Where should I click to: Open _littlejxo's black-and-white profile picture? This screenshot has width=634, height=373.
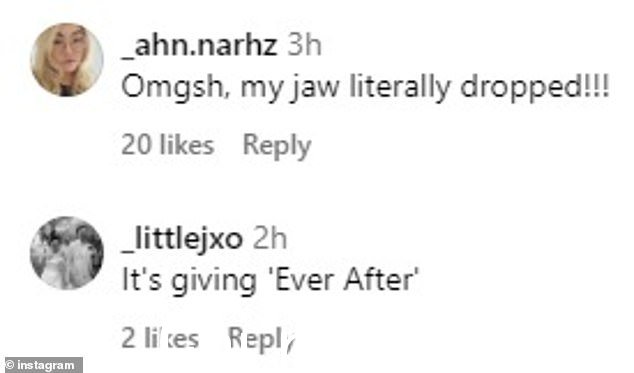[x=67, y=253]
